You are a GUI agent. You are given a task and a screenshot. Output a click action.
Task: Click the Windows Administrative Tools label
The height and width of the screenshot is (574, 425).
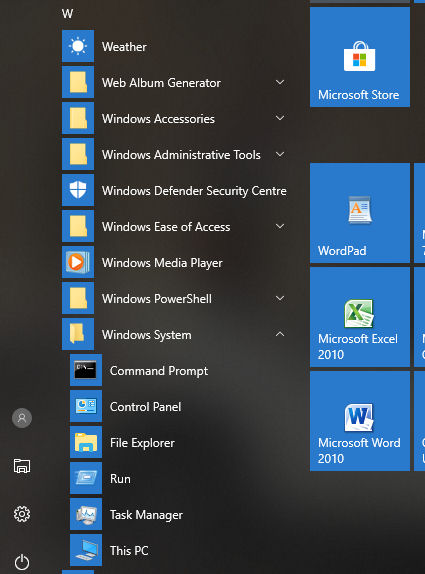point(181,155)
